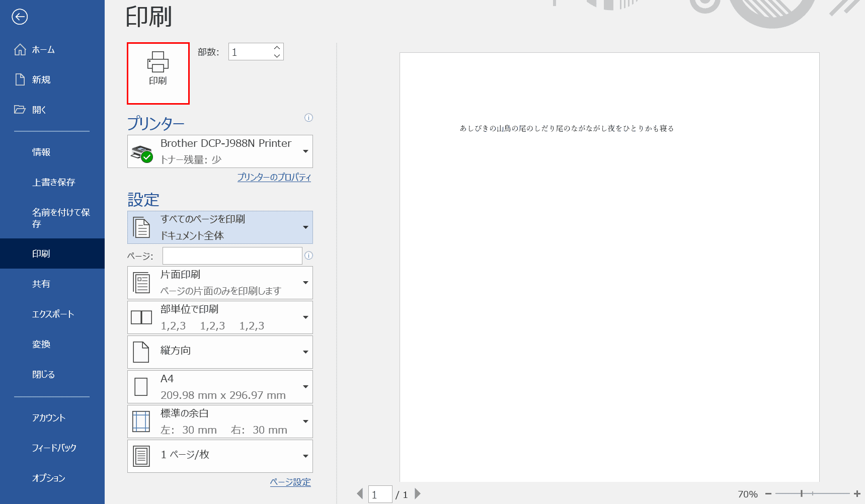This screenshot has width=865, height=504.
Task: Open the 部単位で印刷 dropdown
Action: click(x=220, y=317)
